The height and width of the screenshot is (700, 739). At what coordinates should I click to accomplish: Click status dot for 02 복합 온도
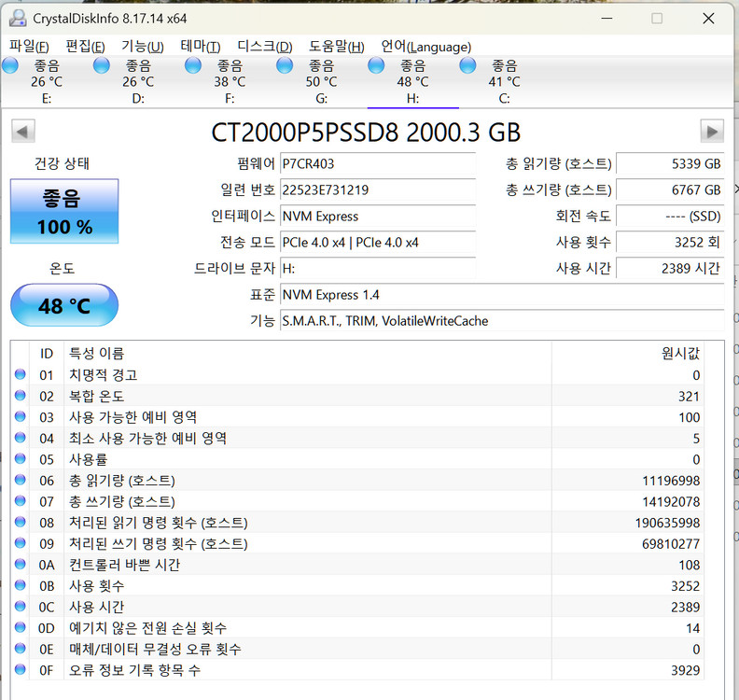pos(20,396)
